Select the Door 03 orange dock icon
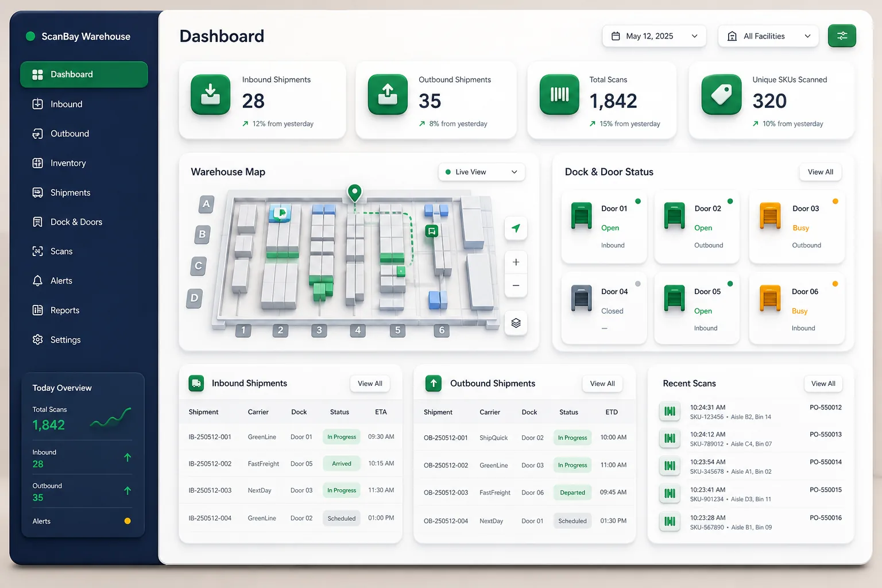Viewport: 882px width, 588px height. [770, 216]
